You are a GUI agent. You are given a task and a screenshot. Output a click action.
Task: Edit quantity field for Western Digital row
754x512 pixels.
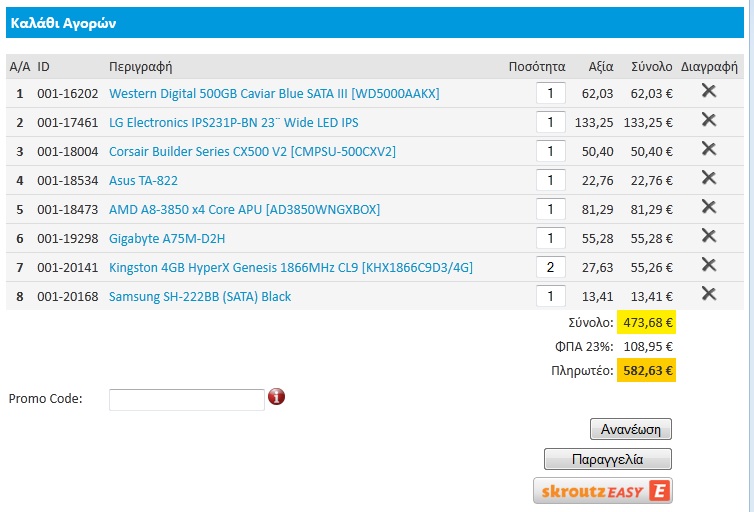551,93
